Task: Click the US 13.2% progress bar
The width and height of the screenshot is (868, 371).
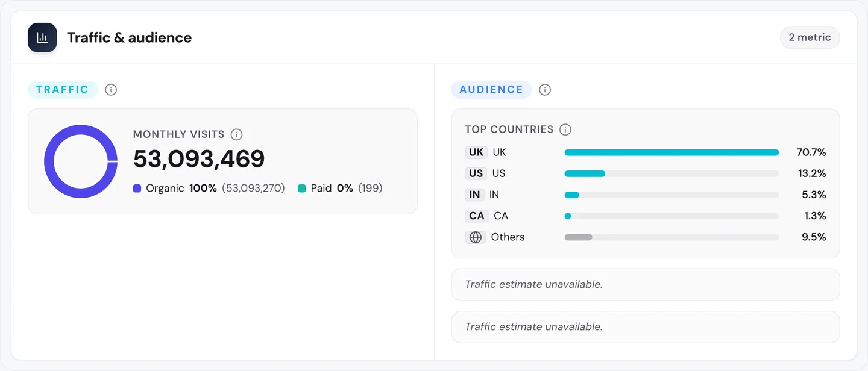Action: tap(671, 173)
